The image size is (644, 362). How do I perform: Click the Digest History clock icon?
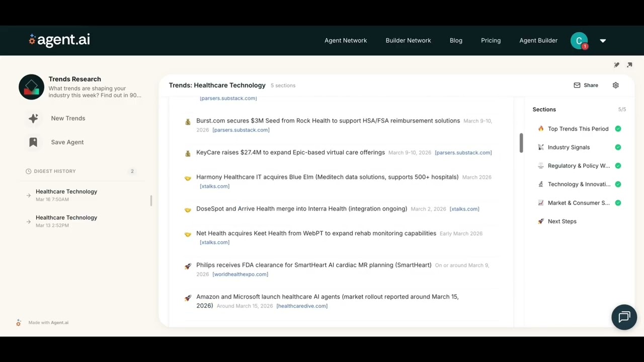click(x=28, y=171)
